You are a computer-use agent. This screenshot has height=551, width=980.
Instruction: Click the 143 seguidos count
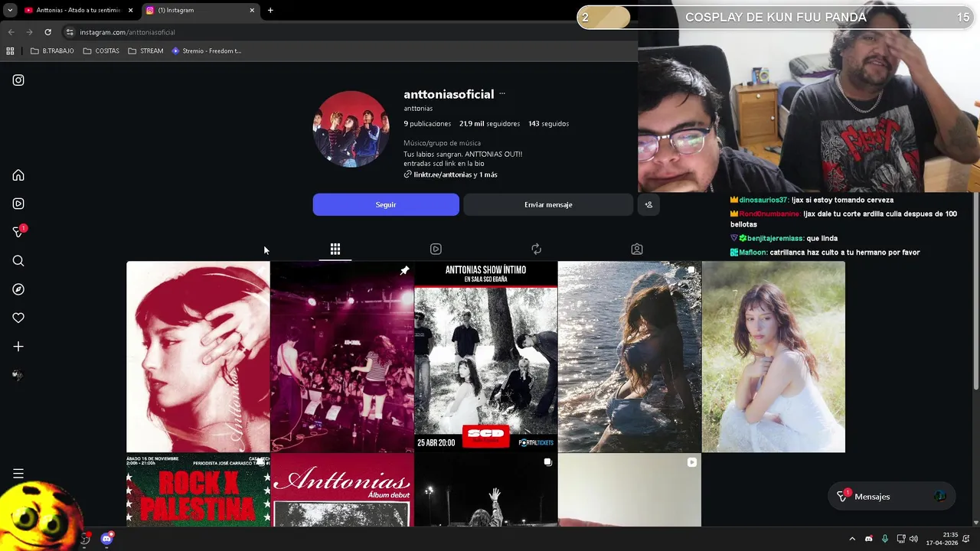[548, 123]
